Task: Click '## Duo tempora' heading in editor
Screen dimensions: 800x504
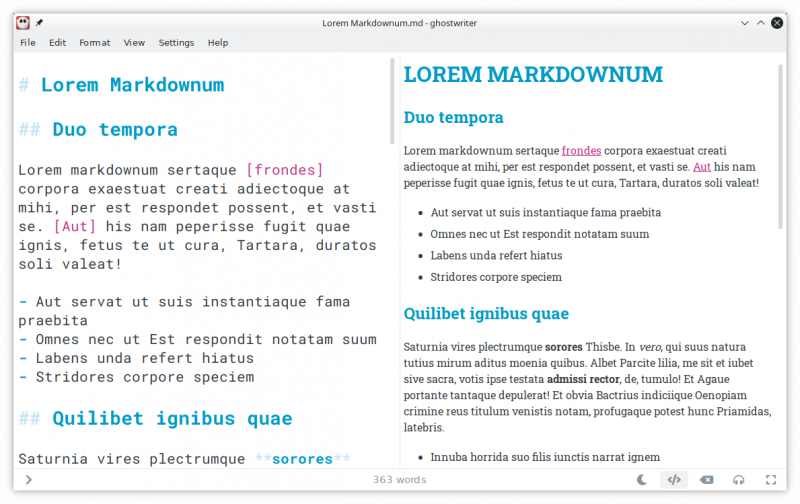Action: point(98,130)
